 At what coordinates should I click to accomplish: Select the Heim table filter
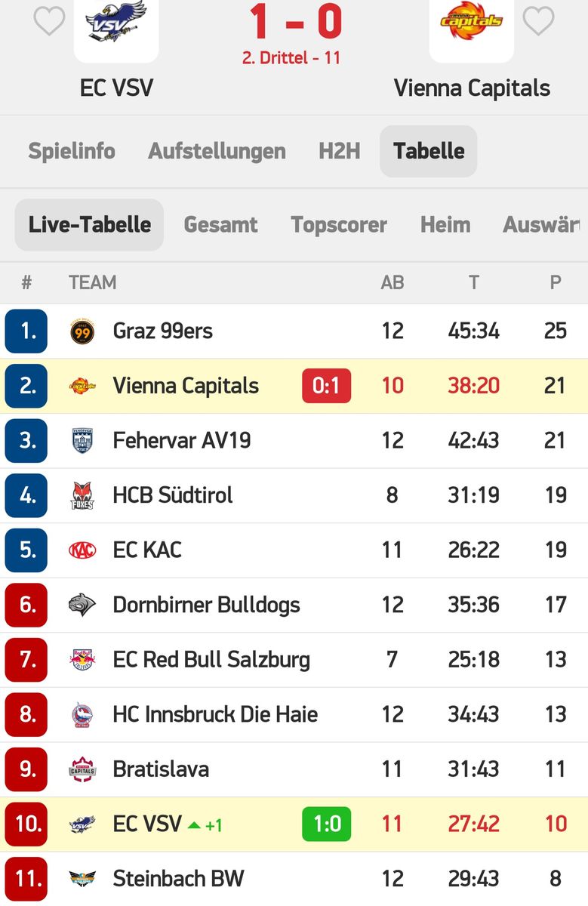coord(445,225)
